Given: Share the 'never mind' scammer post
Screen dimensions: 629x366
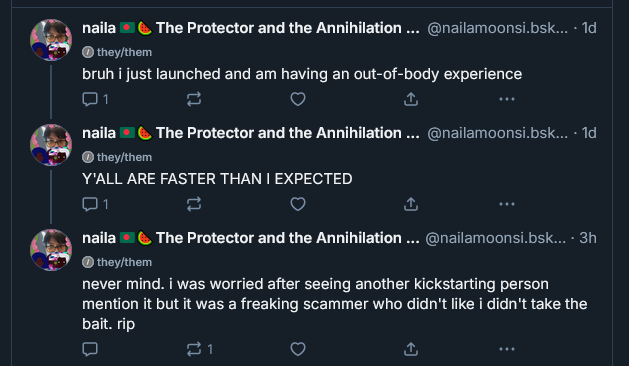Looking at the screenshot, I should point(411,349).
